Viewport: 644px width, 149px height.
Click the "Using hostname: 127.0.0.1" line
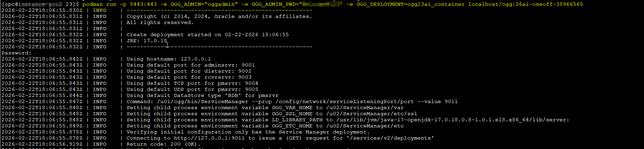click(168, 59)
